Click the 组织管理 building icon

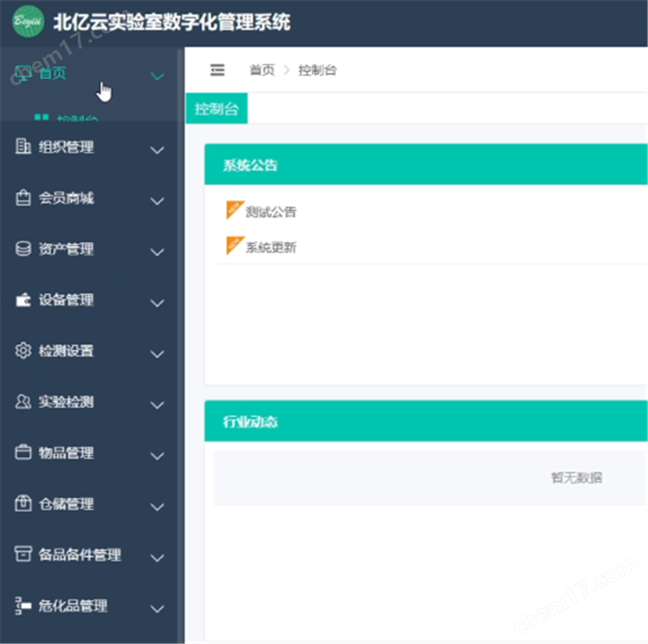[23, 147]
